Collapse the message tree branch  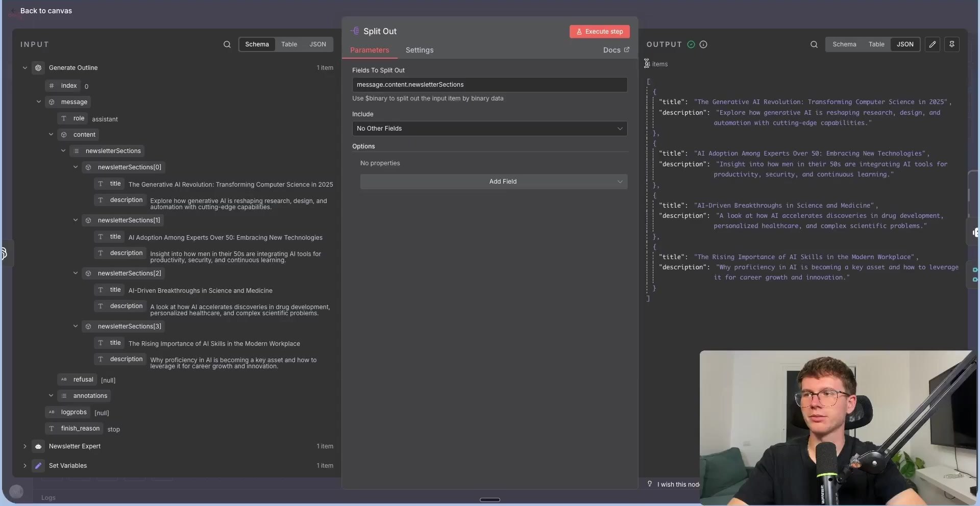click(39, 102)
